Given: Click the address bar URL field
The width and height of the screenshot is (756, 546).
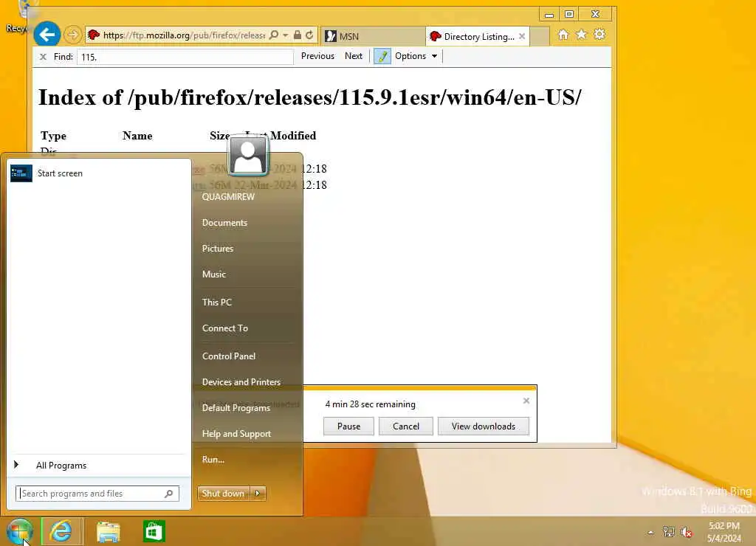Looking at the screenshot, I should (x=183, y=35).
